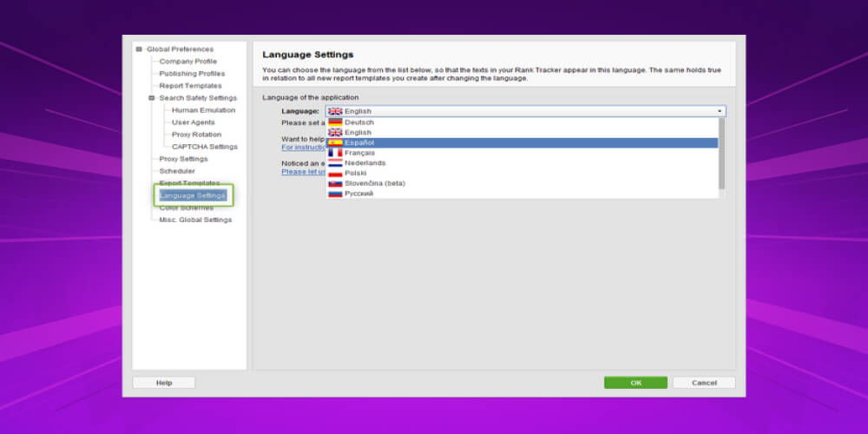This screenshot has height=434, width=868.
Task: Open Color Schemes preferences
Action: click(187, 208)
